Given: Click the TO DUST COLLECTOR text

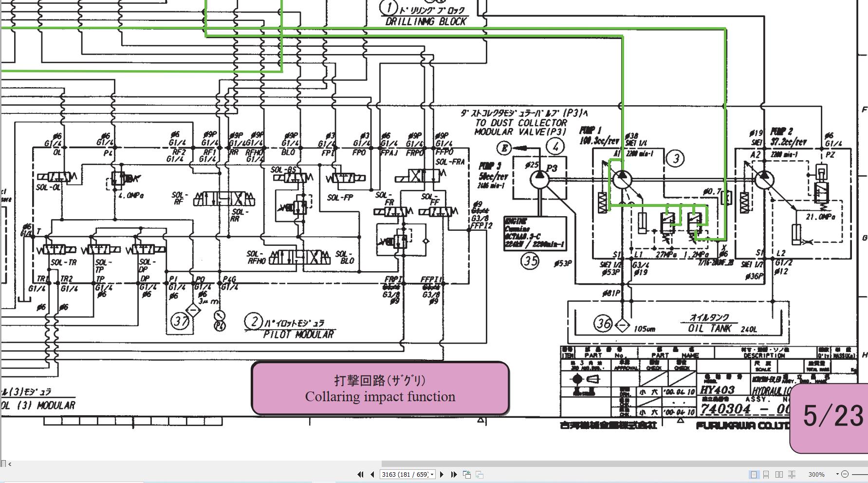Looking at the screenshot, I should (x=521, y=123).
